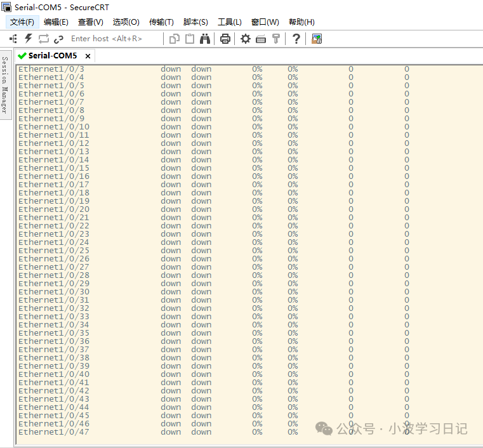The width and height of the screenshot is (483, 448).
Task: Click the Copy icon in toolbar
Action: (x=175, y=39)
